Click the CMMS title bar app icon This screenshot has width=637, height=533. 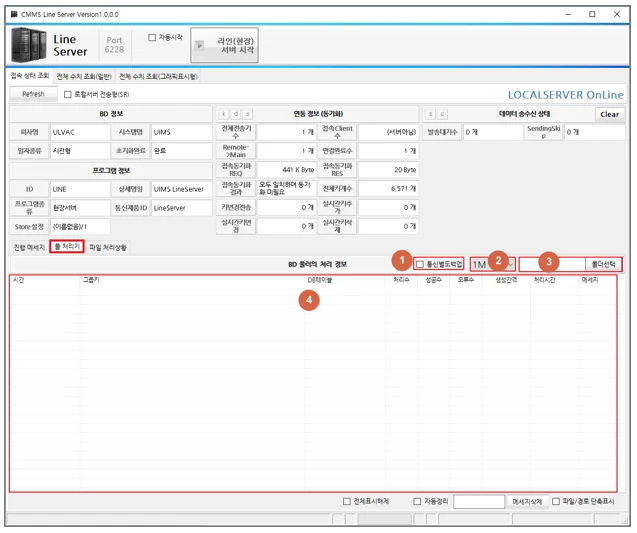(x=14, y=14)
